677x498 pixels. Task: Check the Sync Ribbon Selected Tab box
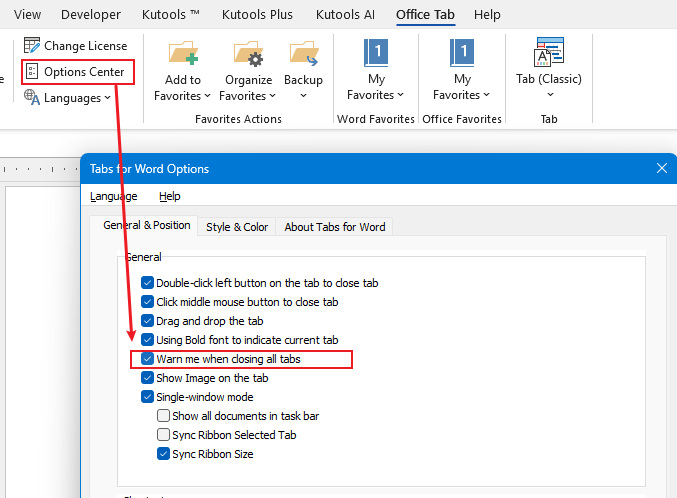(164, 435)
